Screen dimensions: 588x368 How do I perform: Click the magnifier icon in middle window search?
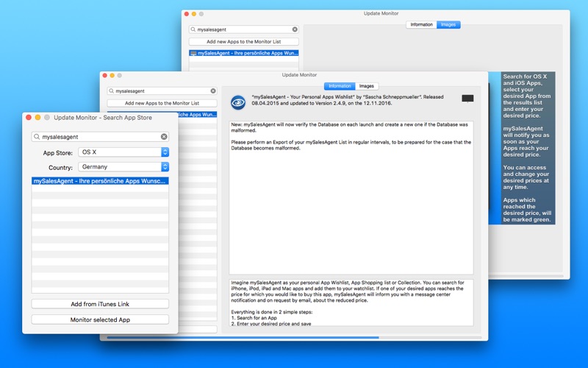click(112, 91)
